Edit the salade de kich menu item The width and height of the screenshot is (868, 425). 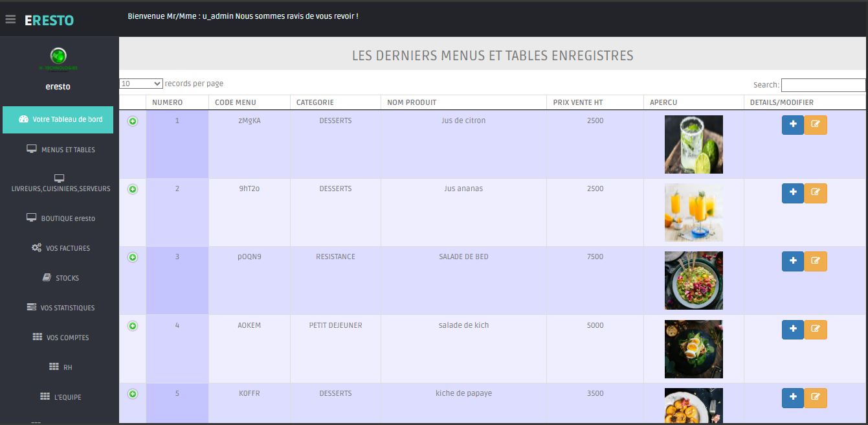[816, 330]
